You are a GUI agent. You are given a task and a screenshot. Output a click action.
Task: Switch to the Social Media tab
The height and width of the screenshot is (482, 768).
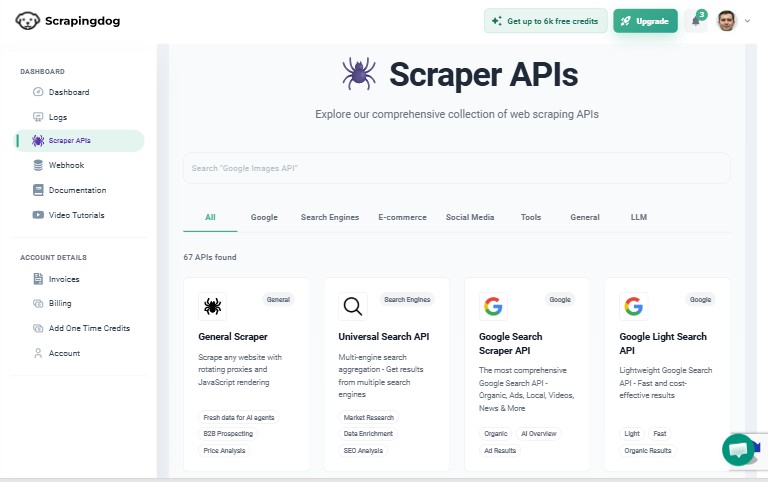(x=470, y=217)
